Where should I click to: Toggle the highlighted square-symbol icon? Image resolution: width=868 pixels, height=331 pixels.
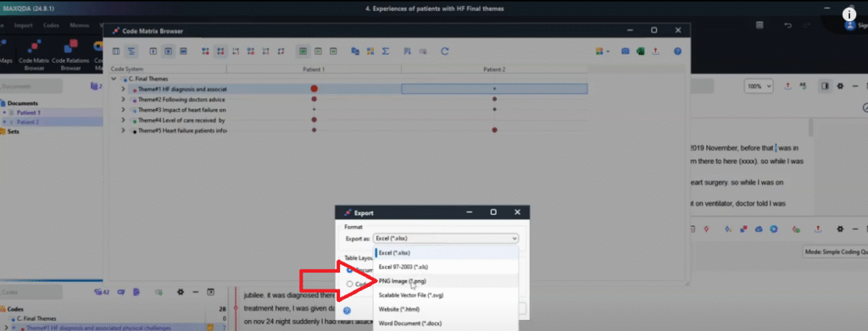point(220,52)
